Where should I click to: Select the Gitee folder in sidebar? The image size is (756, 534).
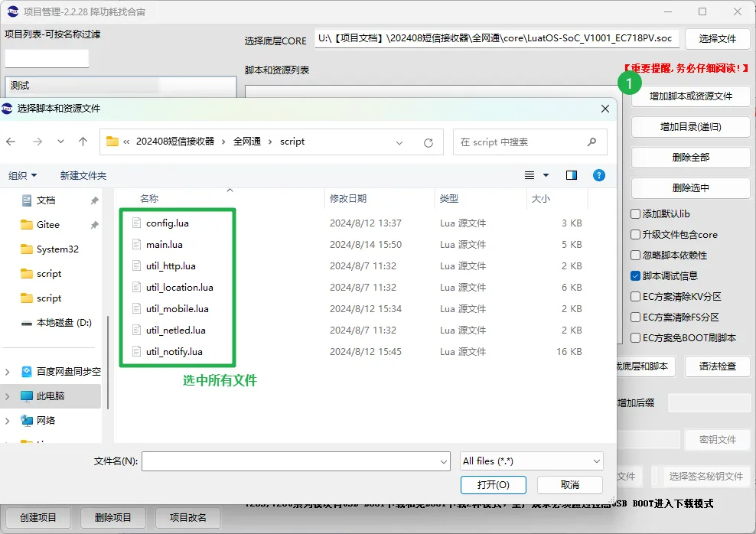[x=47, y=225]
